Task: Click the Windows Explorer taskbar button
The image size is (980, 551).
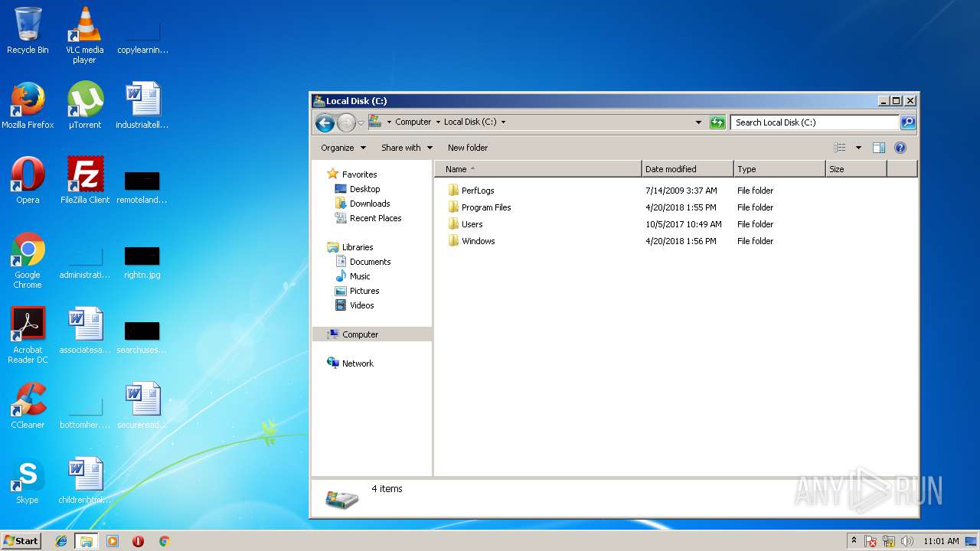Action: point(87,541)
